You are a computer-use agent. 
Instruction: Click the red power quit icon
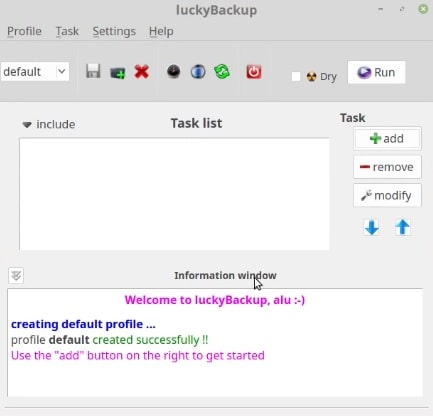point(254,72)
